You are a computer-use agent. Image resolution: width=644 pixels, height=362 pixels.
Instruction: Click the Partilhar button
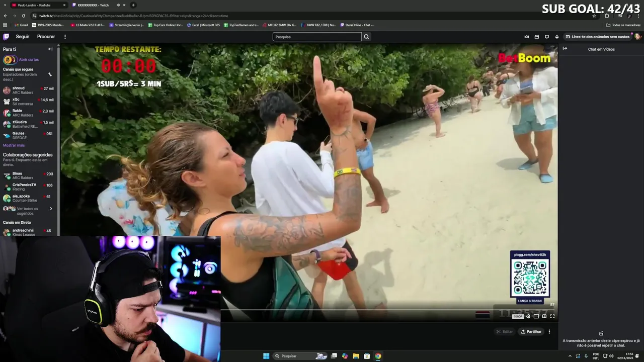coord(531,332)
